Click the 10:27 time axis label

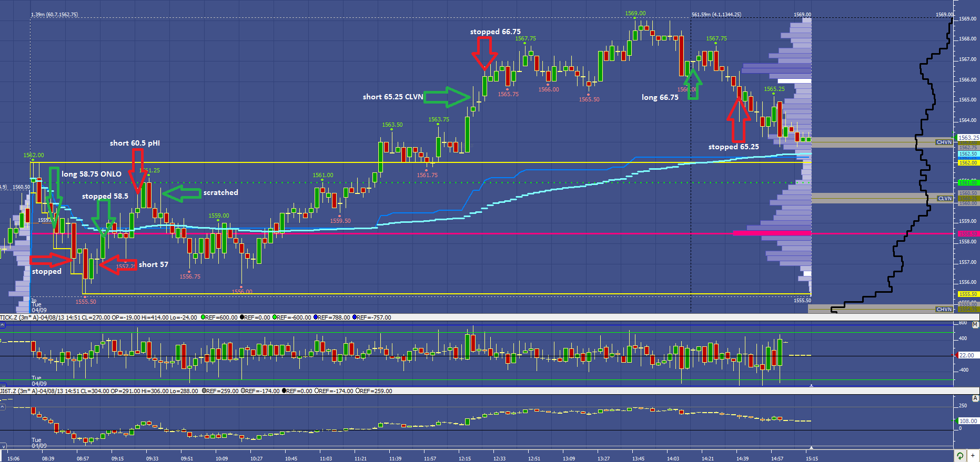(257, 459)
